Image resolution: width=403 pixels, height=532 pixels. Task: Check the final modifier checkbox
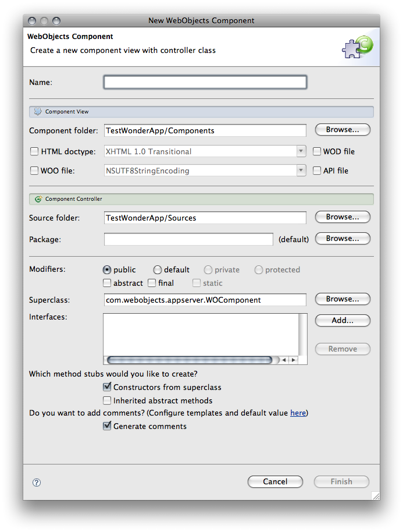tap(152, 283)
